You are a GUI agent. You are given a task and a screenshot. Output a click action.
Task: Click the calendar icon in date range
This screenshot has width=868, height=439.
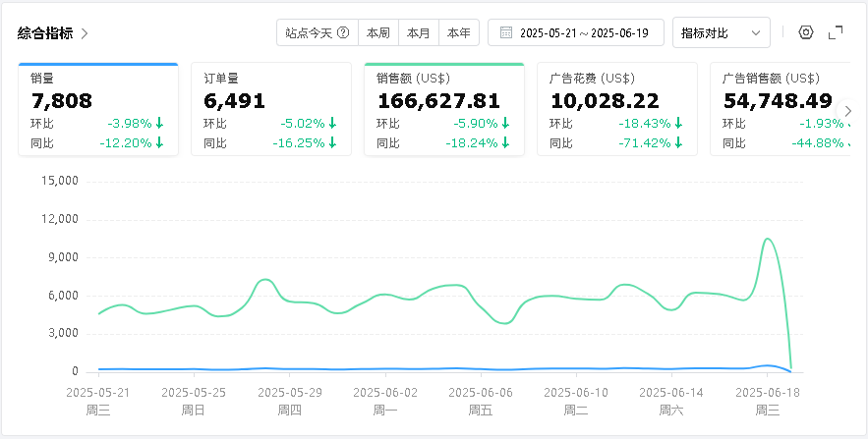[x=506, y=32]
